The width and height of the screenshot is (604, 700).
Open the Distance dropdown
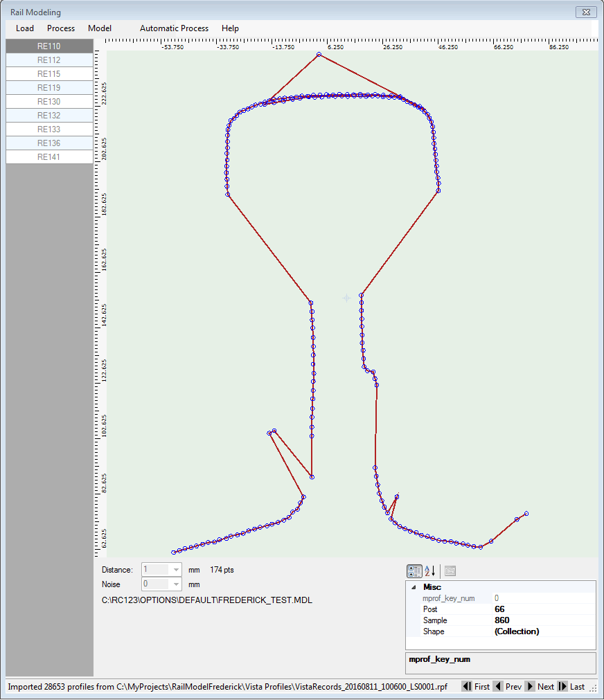[176, 570]
